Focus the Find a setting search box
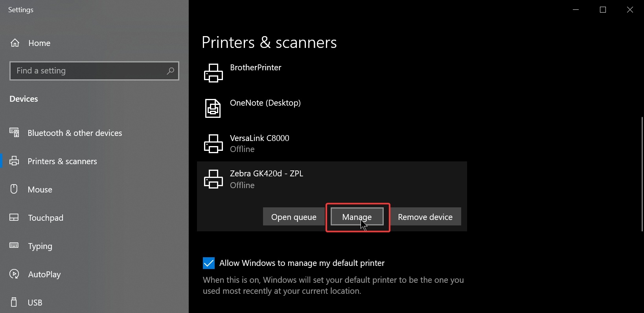644x313 pixels. click(94, 71)
